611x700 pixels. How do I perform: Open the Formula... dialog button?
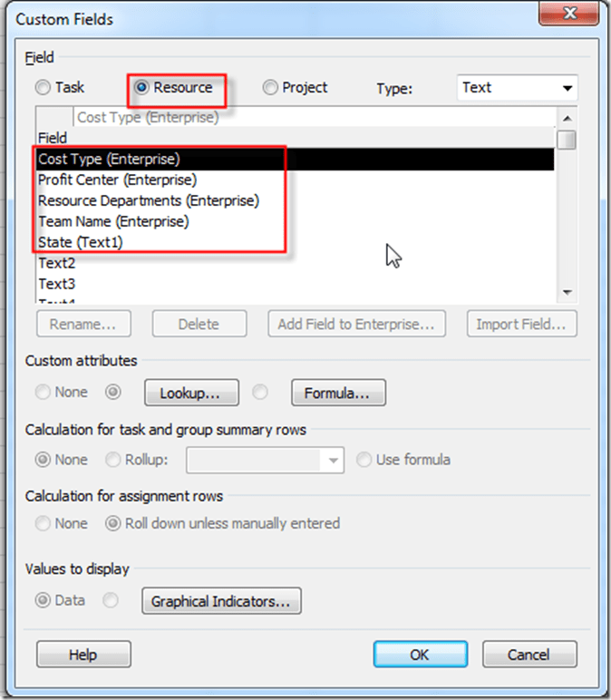pyautogui.click(x=337, y=394)
